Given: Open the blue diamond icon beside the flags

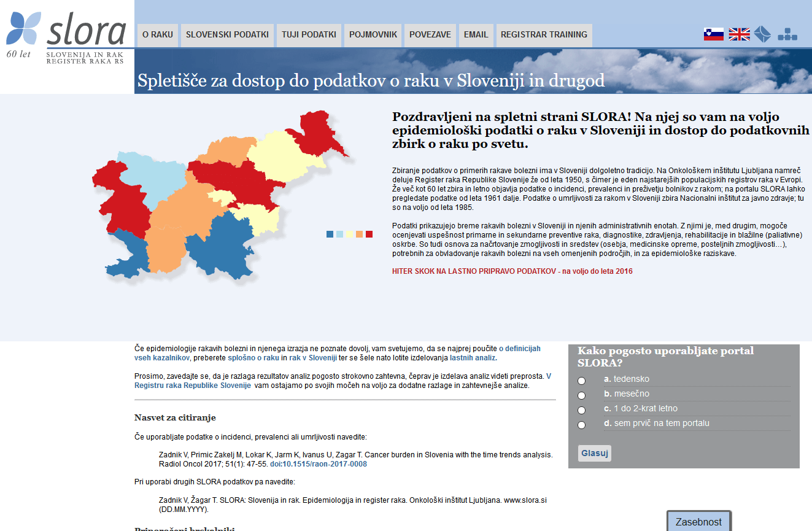Looking at the screenshot, I should pos(762,34).
